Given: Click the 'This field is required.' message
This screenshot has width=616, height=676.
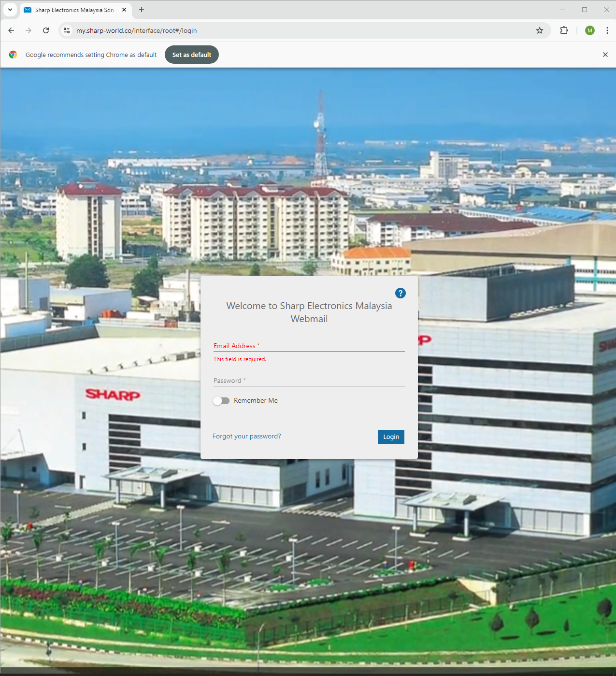Looking at the screenshot, I should pos(240,359).
